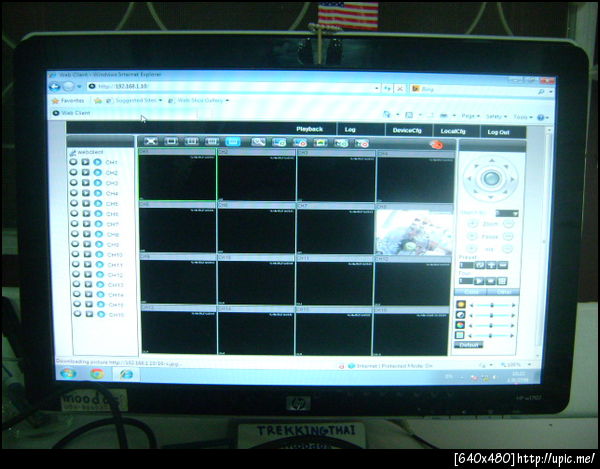Toggle the gray circle button beside CH10

(x=75, y=254)
